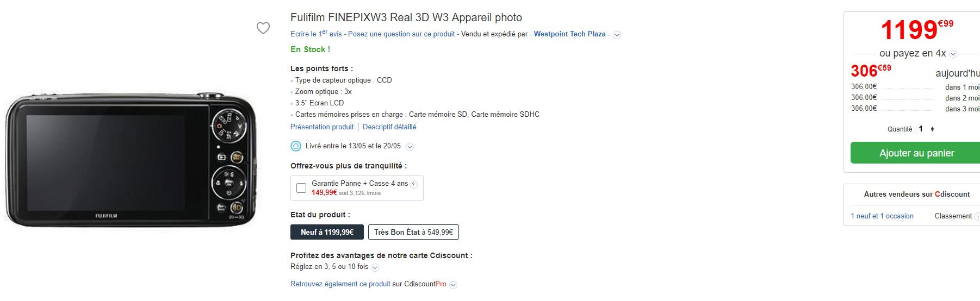Image resolution: width=980 pixels, height=301 pixels.
Task: Expand the CdiscountPro chevron
Action: (x=454, y=285)
